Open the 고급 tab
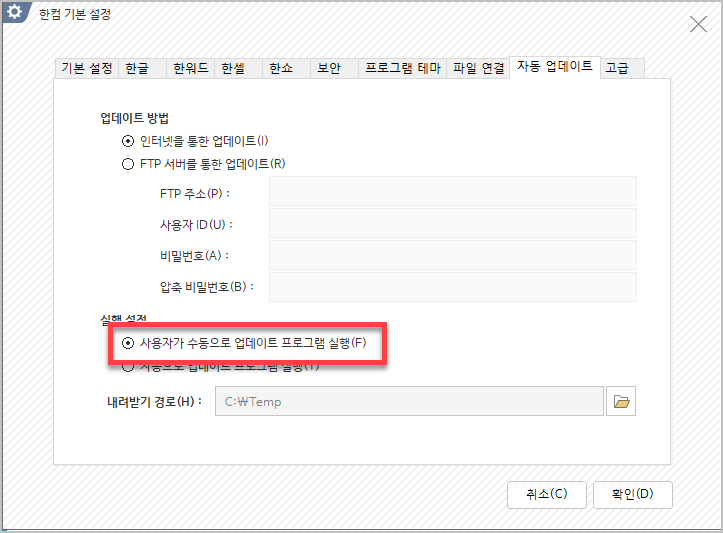 622,69
